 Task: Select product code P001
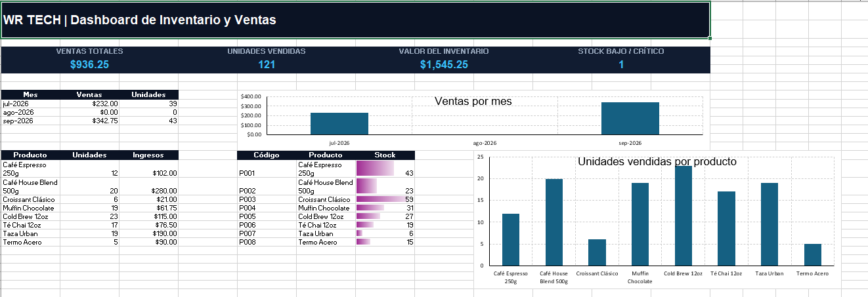tap(267, 168)
